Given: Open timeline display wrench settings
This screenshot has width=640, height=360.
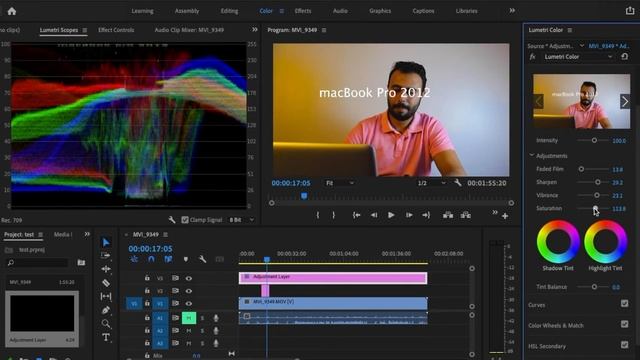Looking at the screenshot, I should (x=202, y=259).
